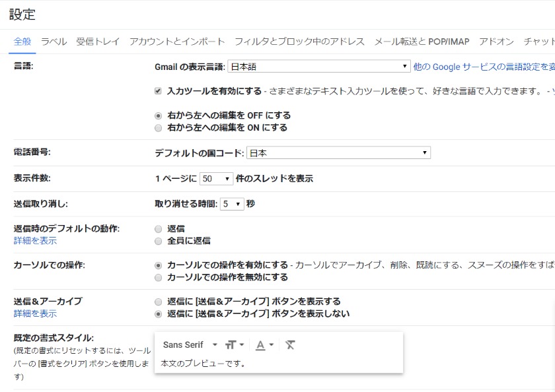
Task: Toggle the 入力ツールを有効にする checkbox
Action: coord(158,90)
